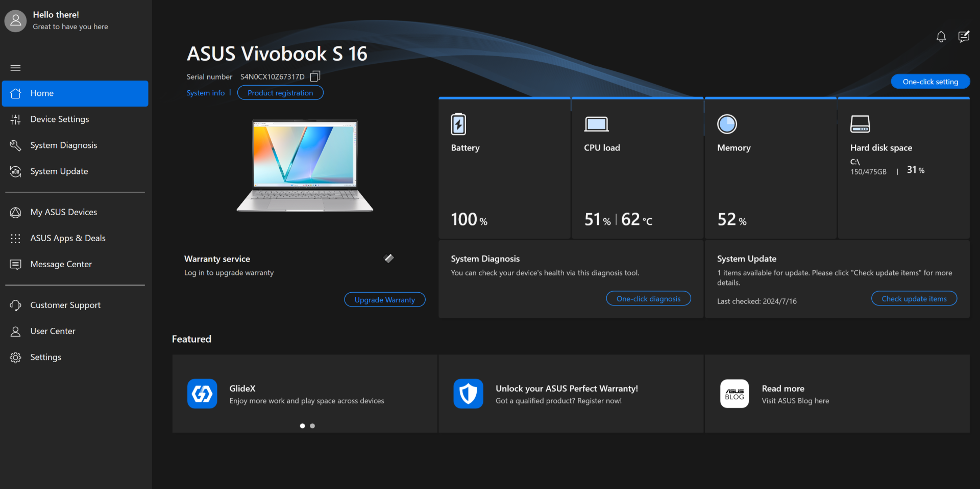This screenshot has height=489, width=980.
Task: Click the ASUS Blog icon
Action: point(734,394)
